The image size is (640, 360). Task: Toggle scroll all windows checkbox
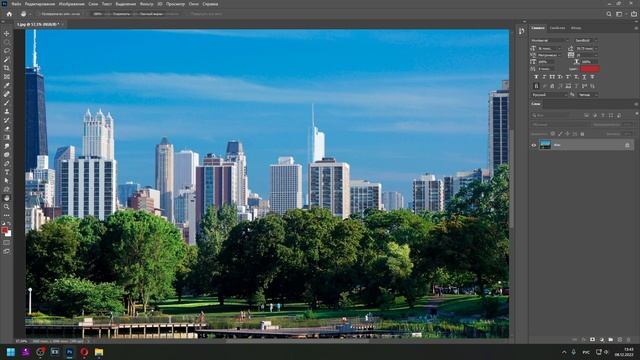pos(40,14)
